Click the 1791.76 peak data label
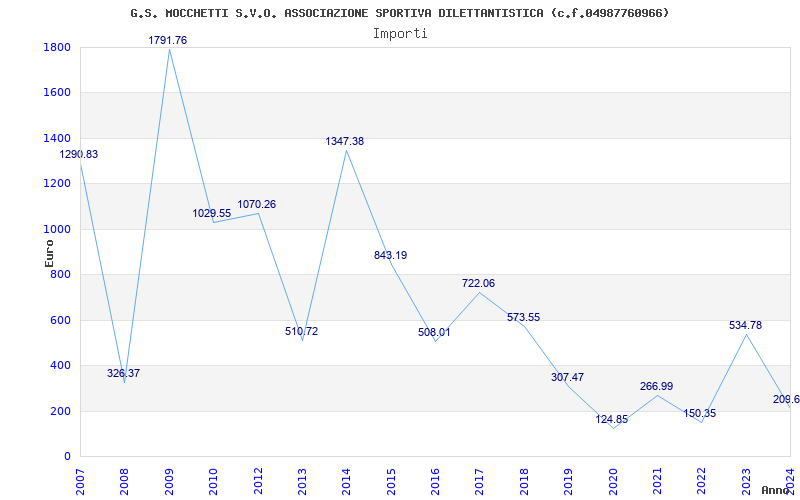800x500 pixels. (x=168, y=40)
